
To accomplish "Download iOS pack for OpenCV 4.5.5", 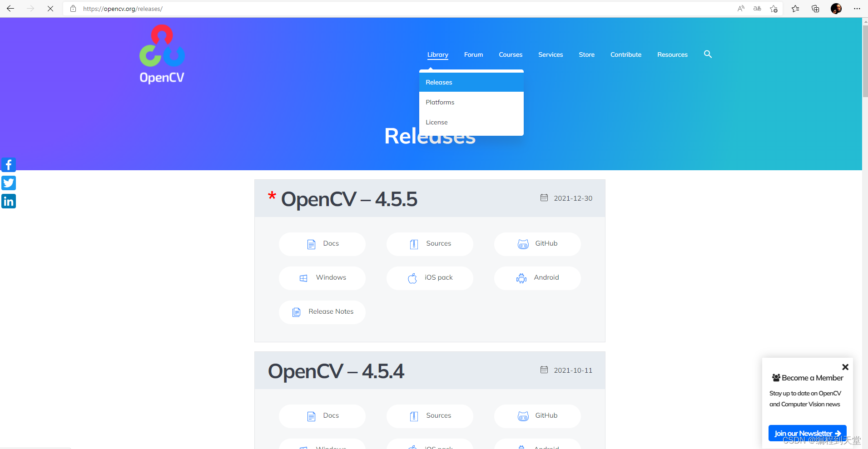I will pyautogui.click(x=430, y=278).
